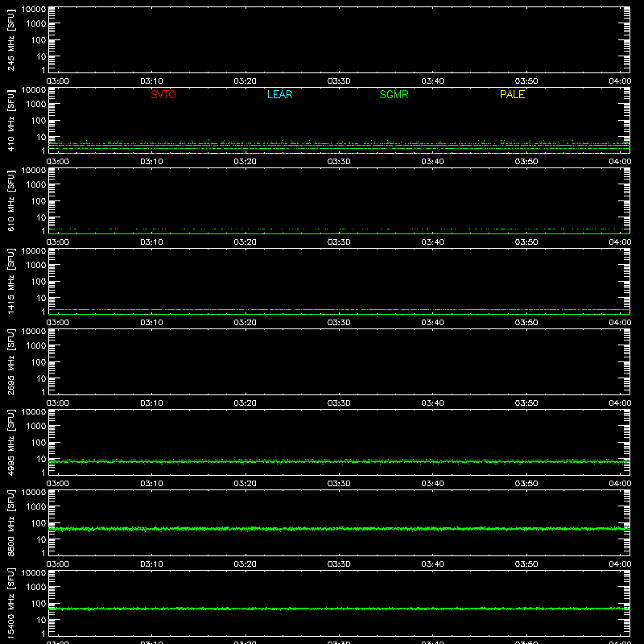Click the 10000 y-tick of 245 MHz panel

click(34, 10)
